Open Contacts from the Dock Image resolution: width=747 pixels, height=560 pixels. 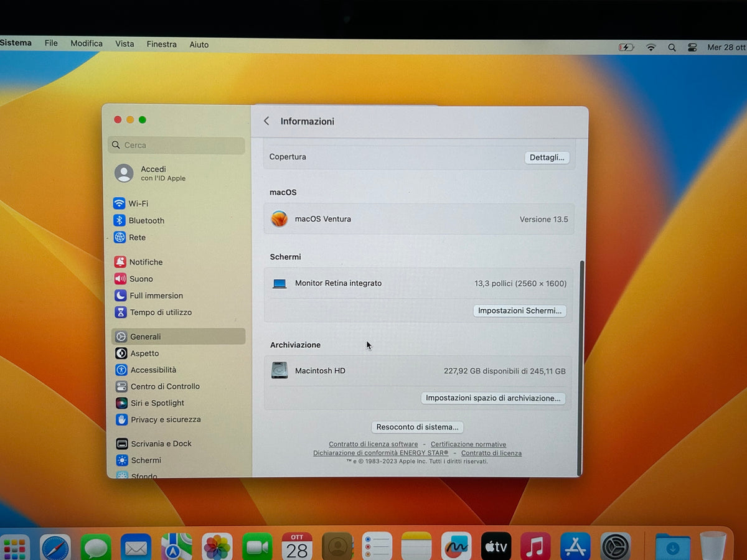[x=337, y=547]
